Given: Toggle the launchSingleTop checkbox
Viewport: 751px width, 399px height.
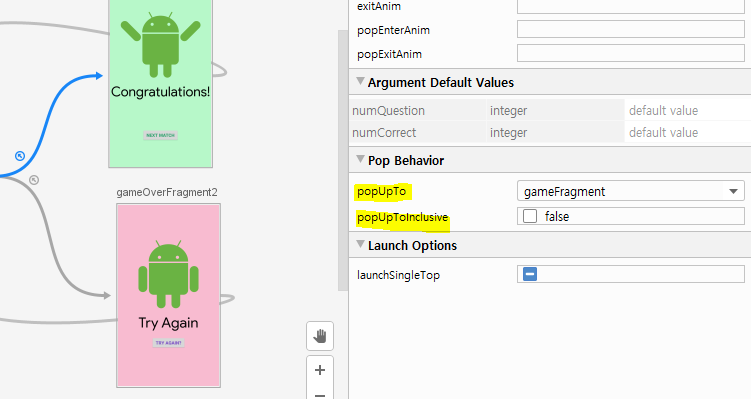Looking at the screenshot, I should [530, 274].
